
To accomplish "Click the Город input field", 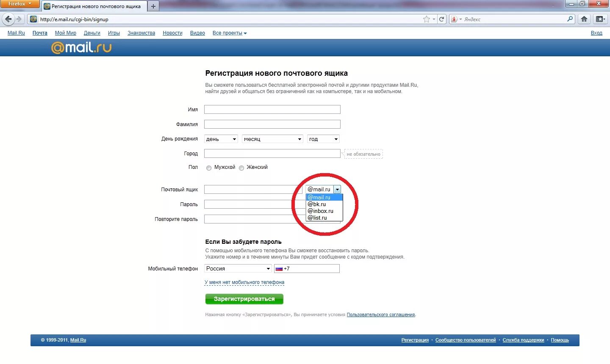I will (272, 154).
